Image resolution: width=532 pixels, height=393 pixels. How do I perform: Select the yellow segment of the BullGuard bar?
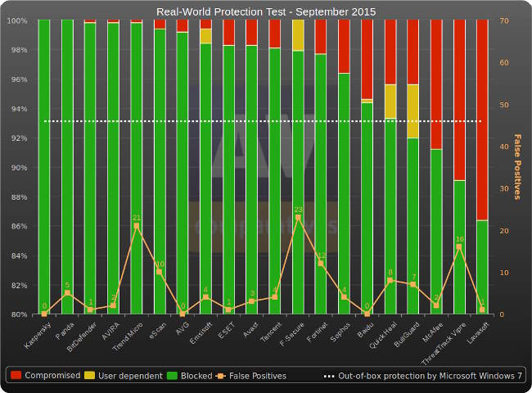click(x=413, y=111)
